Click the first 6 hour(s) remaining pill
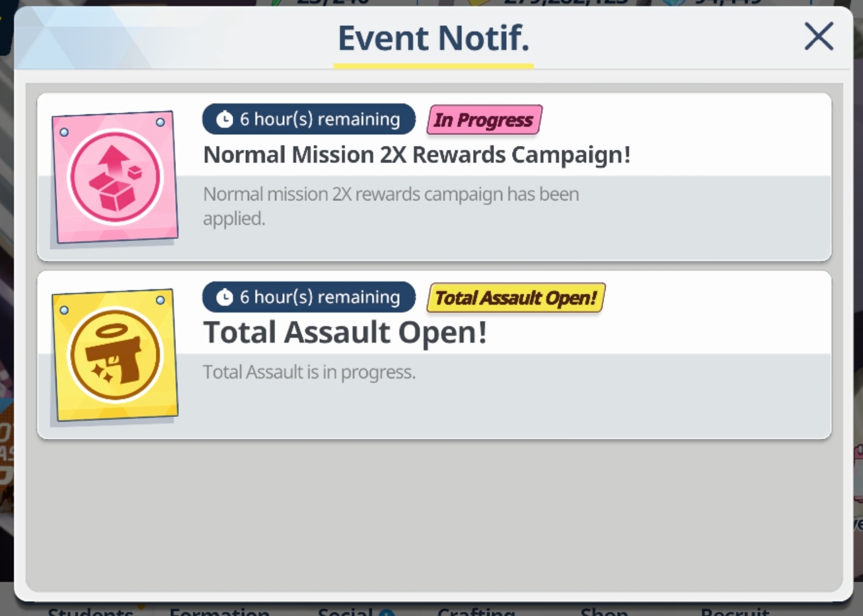The width and height of the screenshot is (863, 616). click(309, 119)
